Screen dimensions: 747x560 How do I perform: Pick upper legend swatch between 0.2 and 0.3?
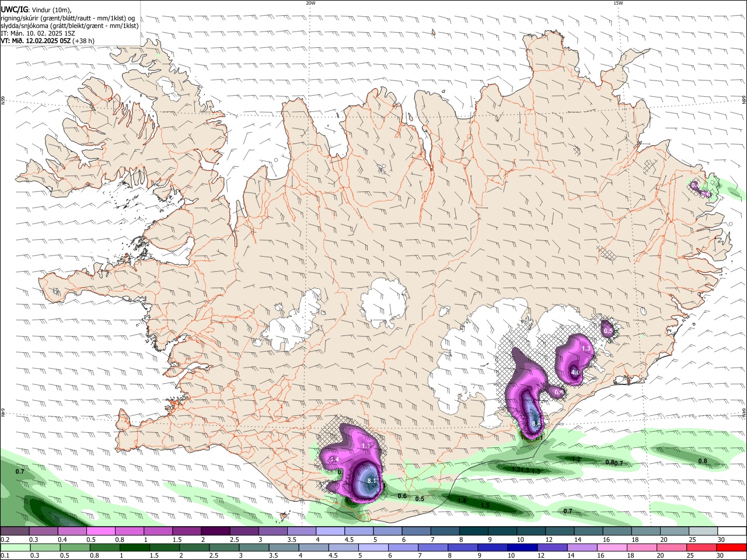click(15, 531)
